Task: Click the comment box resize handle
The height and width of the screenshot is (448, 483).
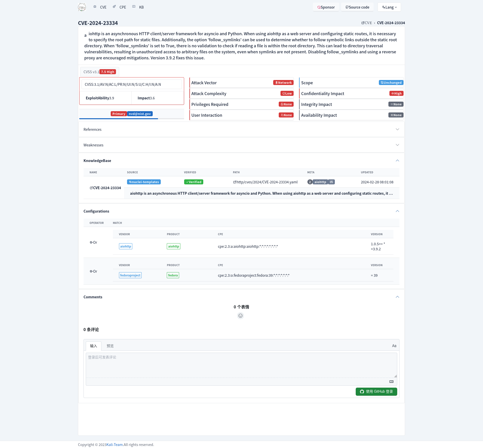Action: 395,376
